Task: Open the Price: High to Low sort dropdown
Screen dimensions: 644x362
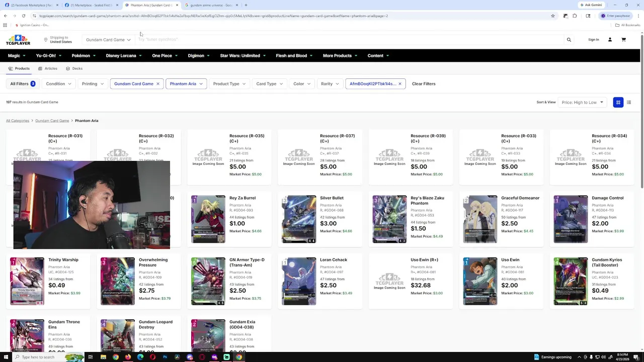Action: 582,103
